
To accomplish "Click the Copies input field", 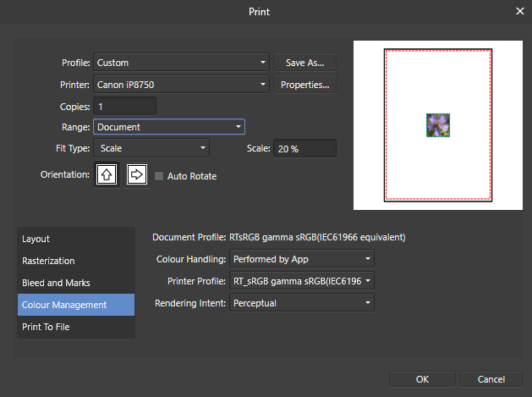I will [125, 107].
